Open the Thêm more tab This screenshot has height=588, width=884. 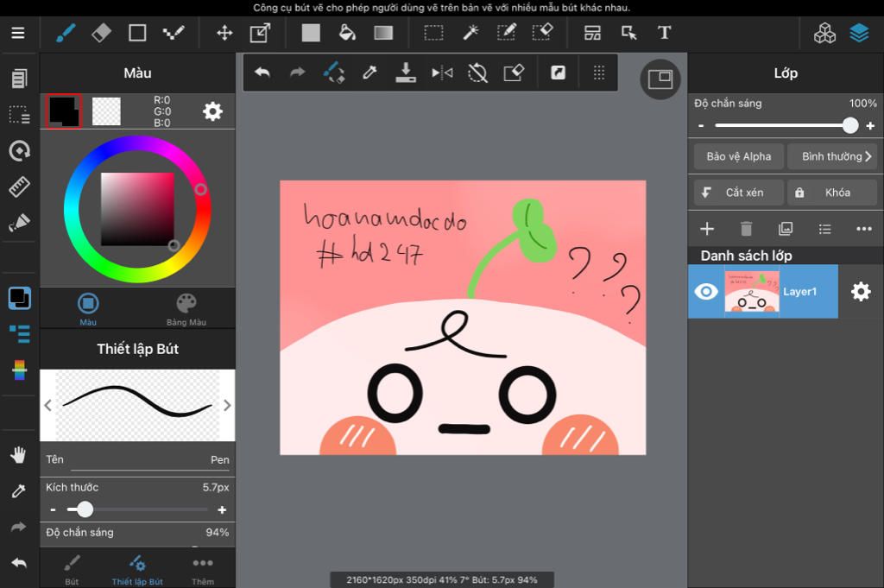pyautogui.click(x=202, y=570)
